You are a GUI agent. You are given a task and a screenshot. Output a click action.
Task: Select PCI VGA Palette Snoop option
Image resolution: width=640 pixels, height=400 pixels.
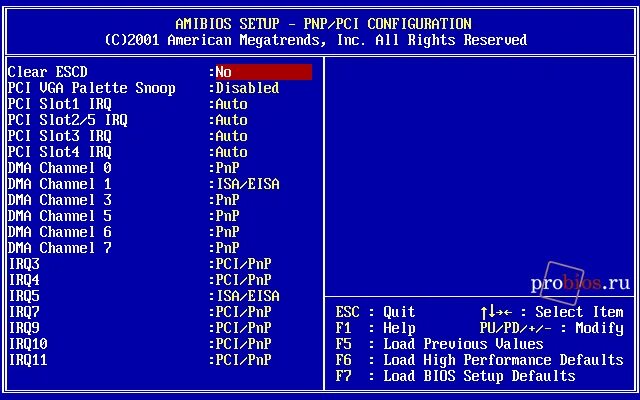(91, 88)
